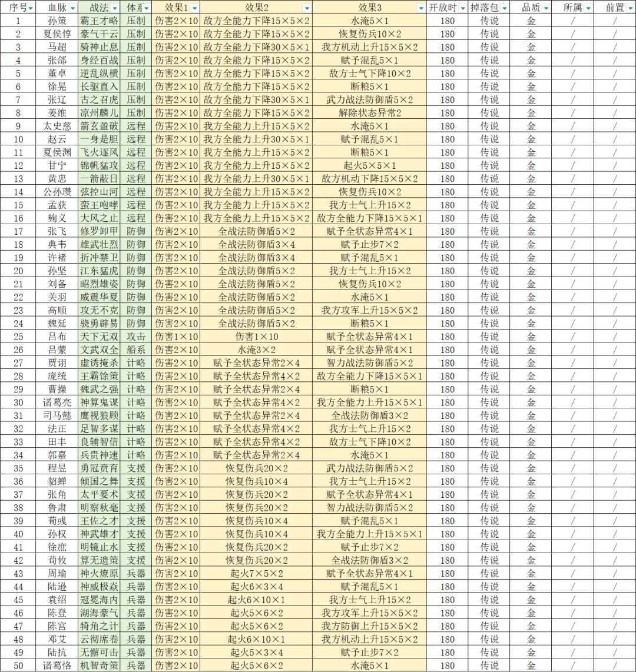Select the 程昱 name cell
The height and width of the screenshot is (672, 636).
(x=57, y=468)
